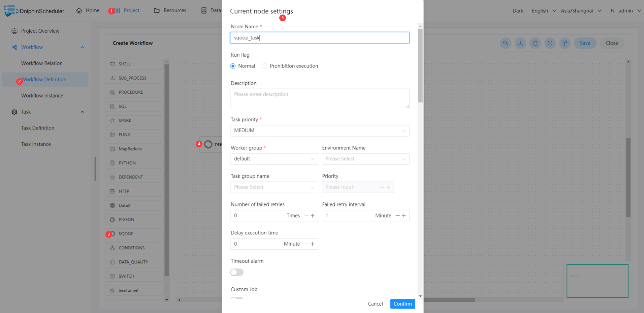This screenshot has height=313, width=644.
Task: Select the Normal run flag
Action: 233,66
